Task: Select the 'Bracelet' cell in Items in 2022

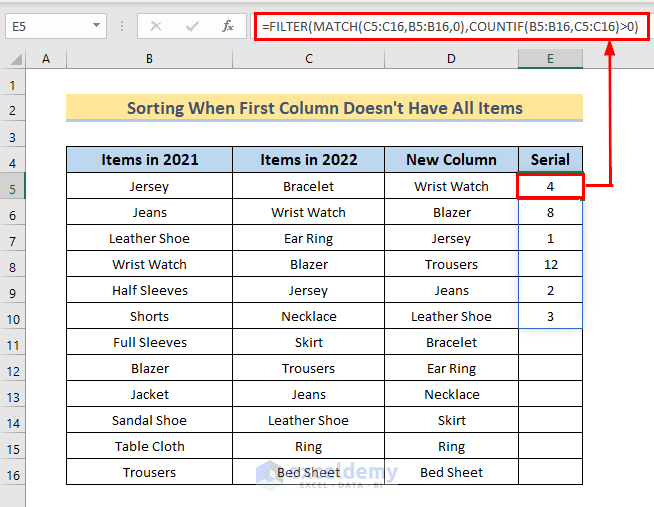Action: (308, 186)
